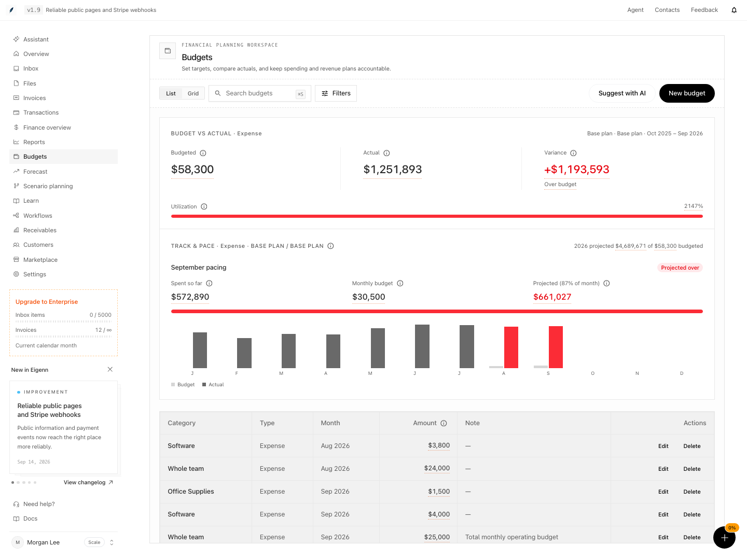Open the floating plus action button
Screen dimensions: 747x560
coord(724,537)
